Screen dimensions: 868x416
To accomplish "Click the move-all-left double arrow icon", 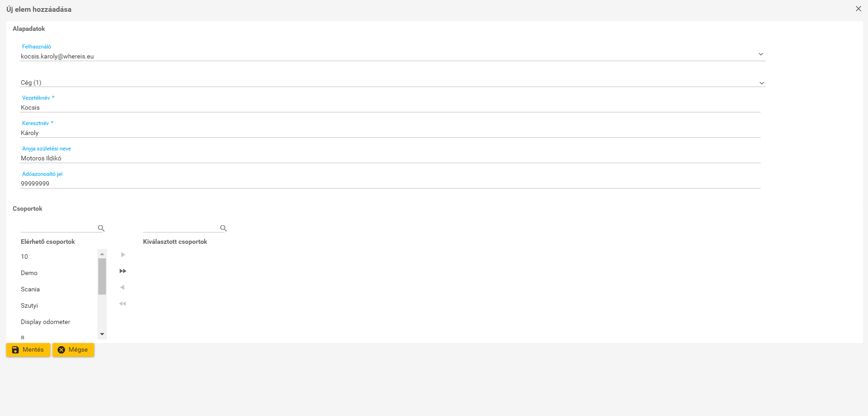I will click(x=122, y=304).
